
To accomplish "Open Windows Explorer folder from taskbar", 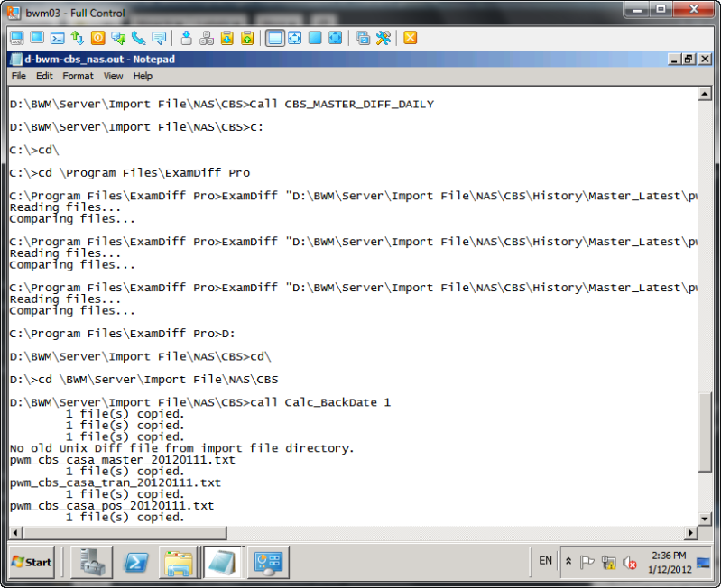I will [x=180, y=562].
